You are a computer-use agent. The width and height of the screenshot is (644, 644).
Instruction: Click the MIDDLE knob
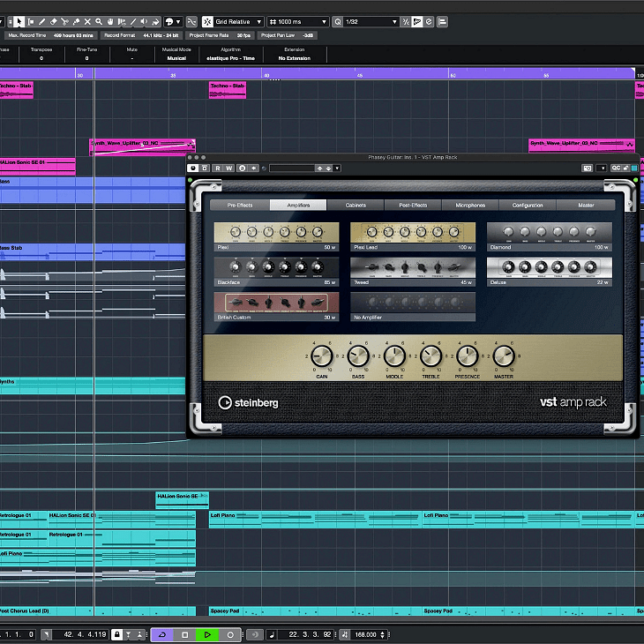coord(394,356)
